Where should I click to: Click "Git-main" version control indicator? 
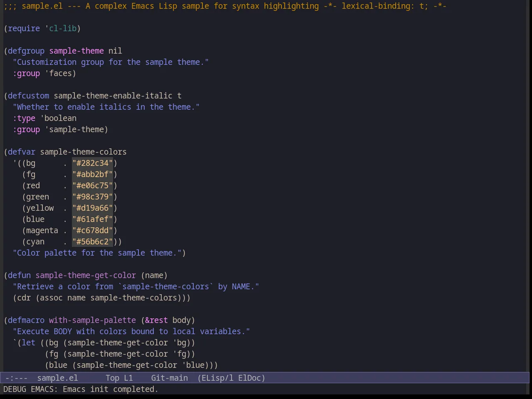(x=170, y=378)
